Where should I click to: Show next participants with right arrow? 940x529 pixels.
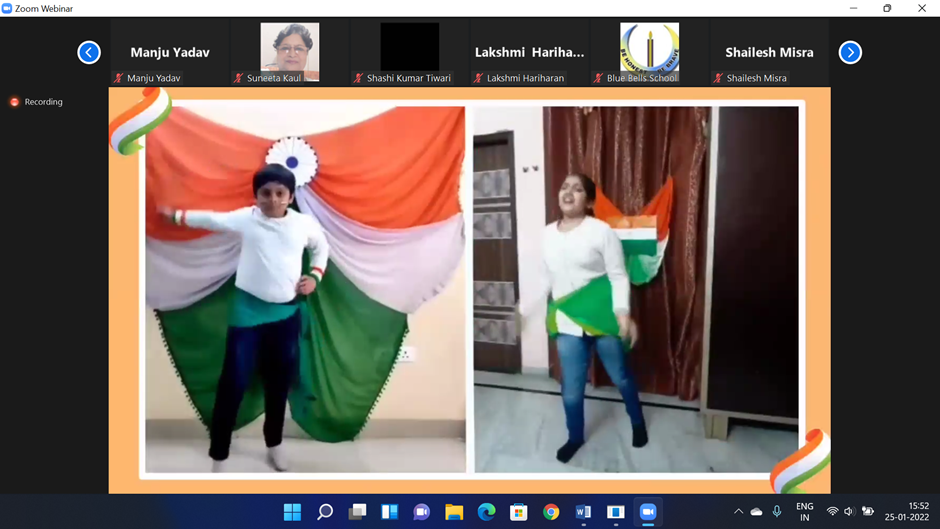[x=850, y=52]
